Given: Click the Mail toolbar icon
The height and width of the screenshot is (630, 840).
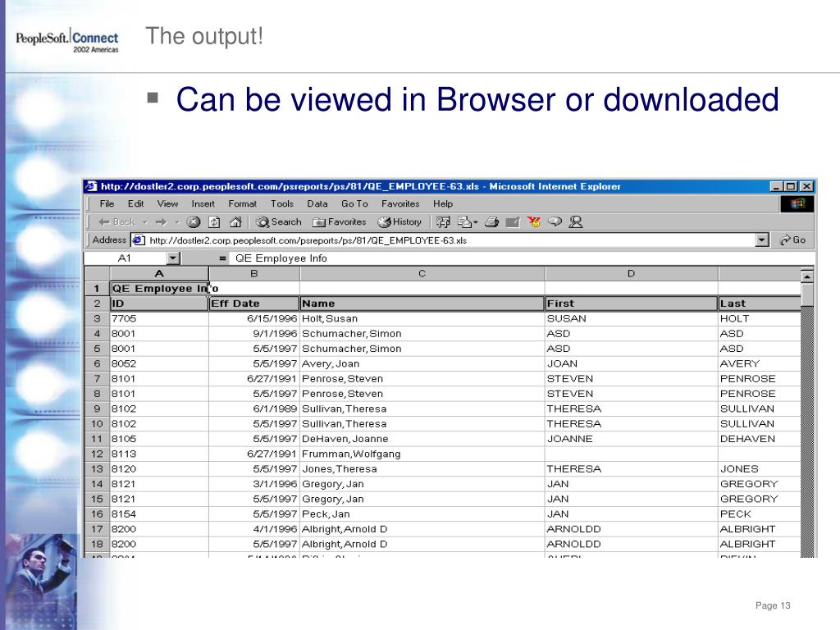Looking at the screenshot, I should click(464, 221).
